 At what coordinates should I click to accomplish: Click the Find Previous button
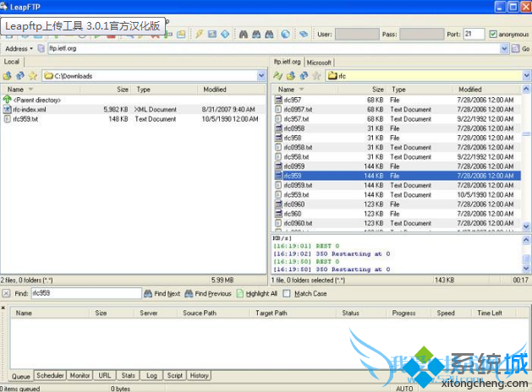(208, 293)
